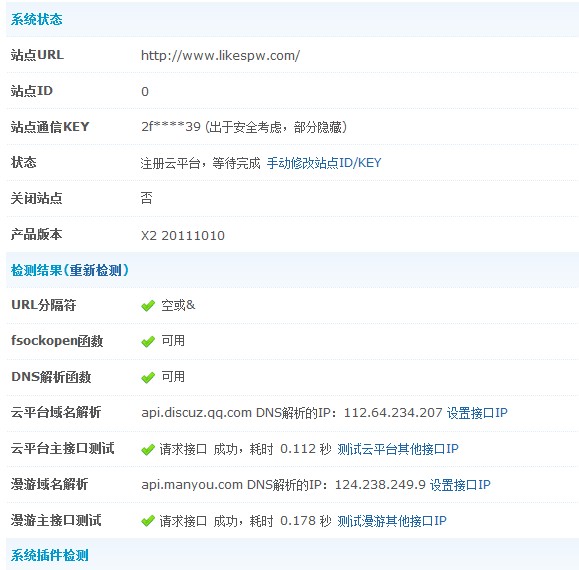Screen dimensions: 579x570
Task: Click green checkmark for DNS解析函数
Action: click(x=148, y=377)
